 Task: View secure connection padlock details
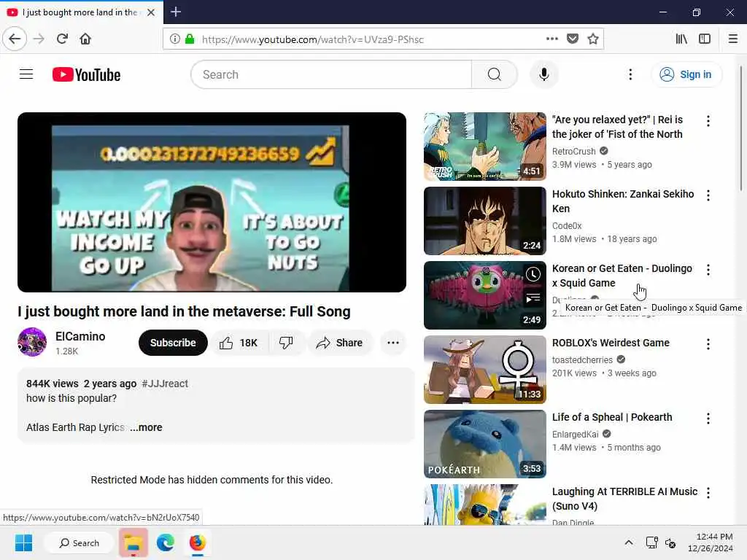tap(190, 39)
